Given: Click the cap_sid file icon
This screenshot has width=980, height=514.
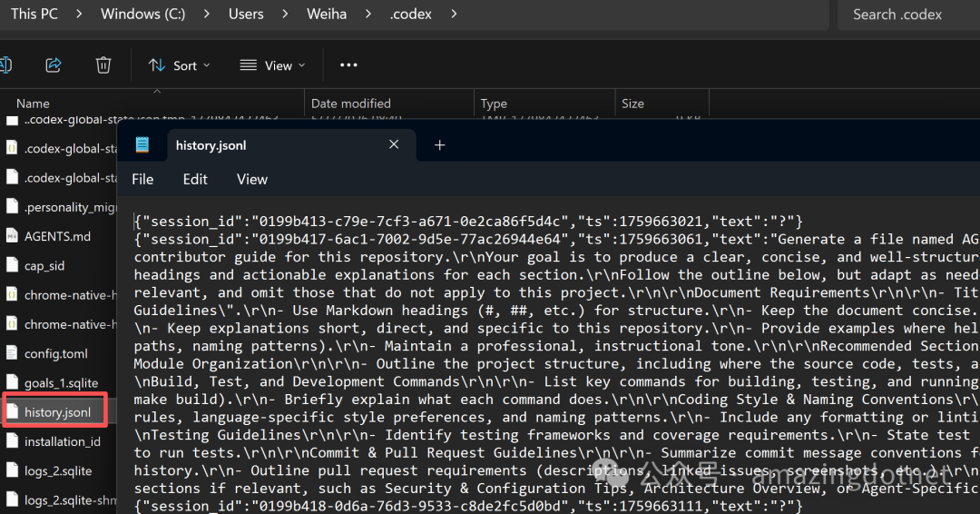Looking at the screenshot, I should [11, 265].
